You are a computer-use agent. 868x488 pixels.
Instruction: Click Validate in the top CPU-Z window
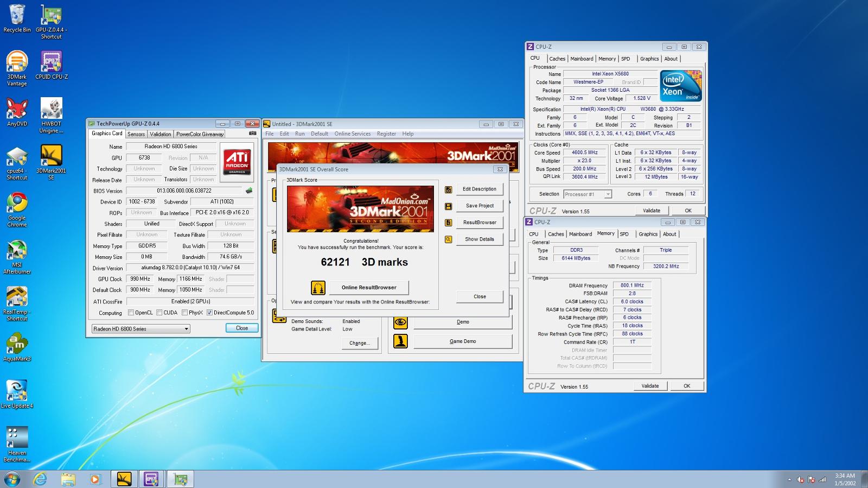point(652,211)
